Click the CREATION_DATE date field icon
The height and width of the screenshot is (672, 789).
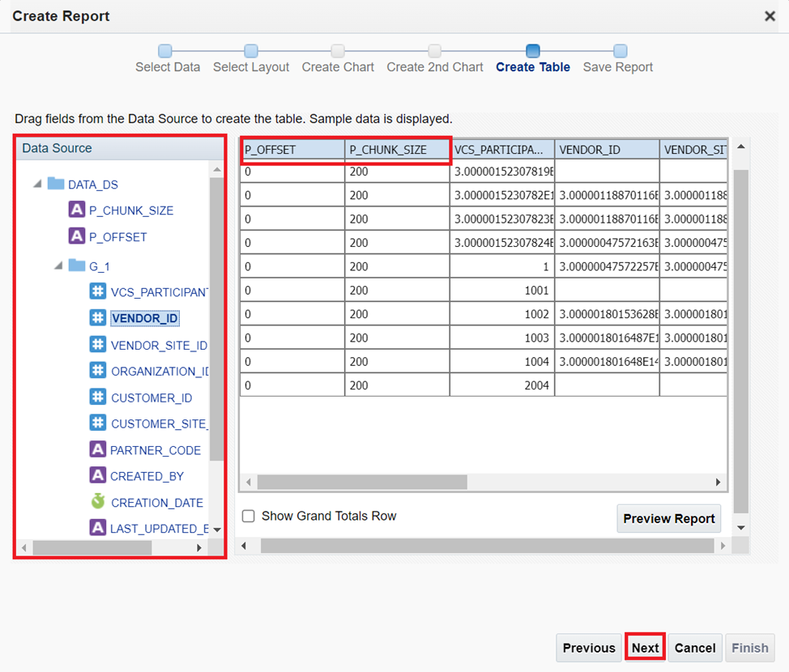(98, 501)
